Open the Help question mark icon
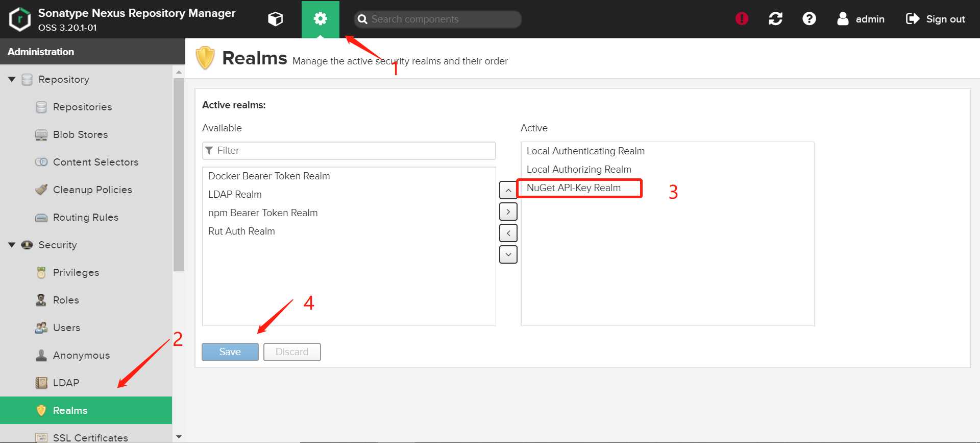The width and height of the screenshot is (980, 443). coord(809,19)
